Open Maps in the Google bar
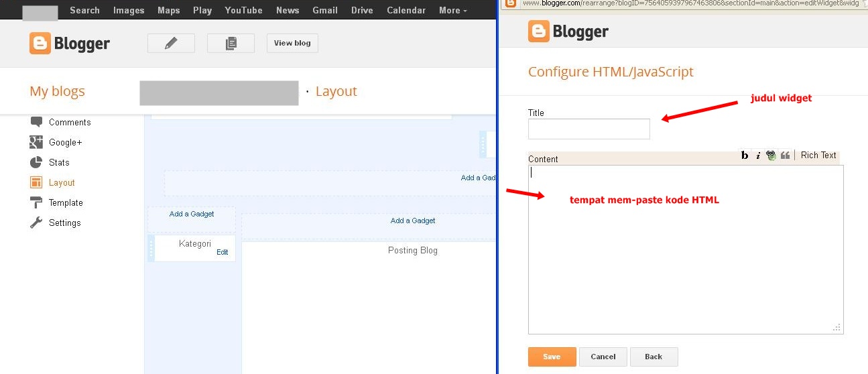 (x=168, y=10)
